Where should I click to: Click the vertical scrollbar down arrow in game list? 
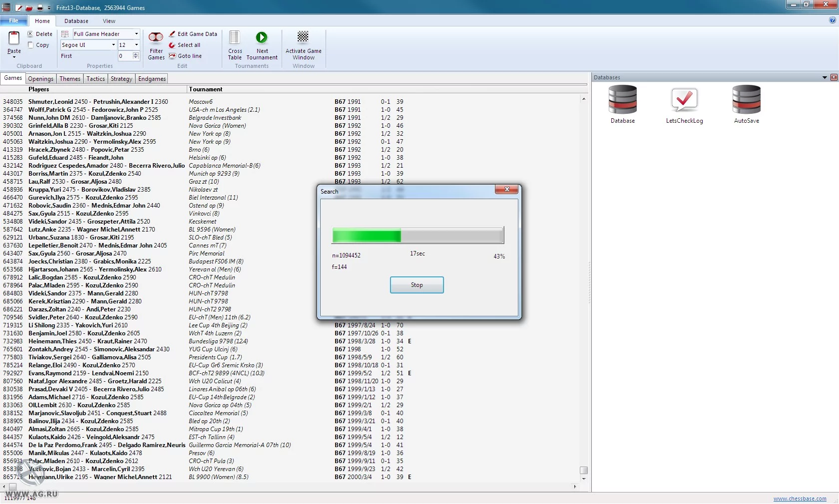(x=583, y=479)
